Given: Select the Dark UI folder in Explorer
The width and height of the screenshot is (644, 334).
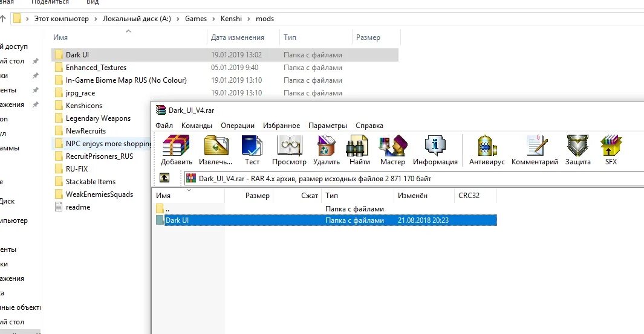Looking at the screenshot, I should click(x=225, y=54).
